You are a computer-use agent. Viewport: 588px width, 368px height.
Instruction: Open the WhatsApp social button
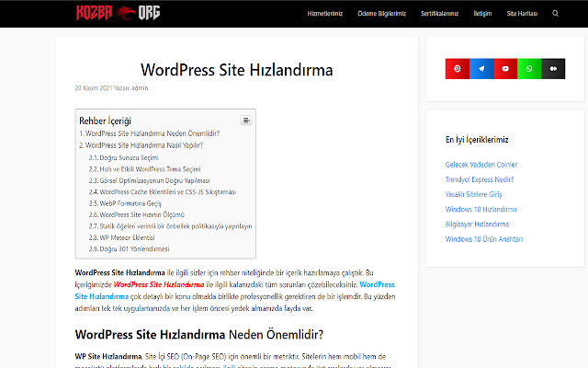[x=529, y=69]
